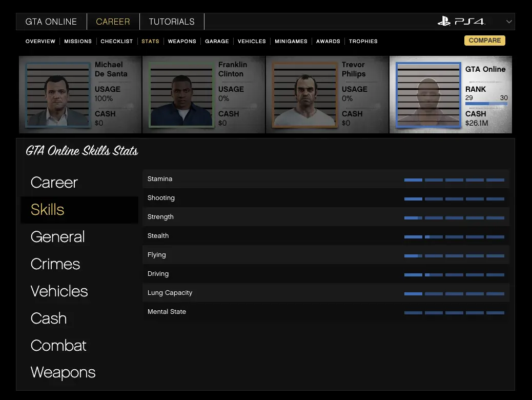Choose Trevor Philips' character portrait
This screenshot has height=400, width=532.
coord(304,95)
